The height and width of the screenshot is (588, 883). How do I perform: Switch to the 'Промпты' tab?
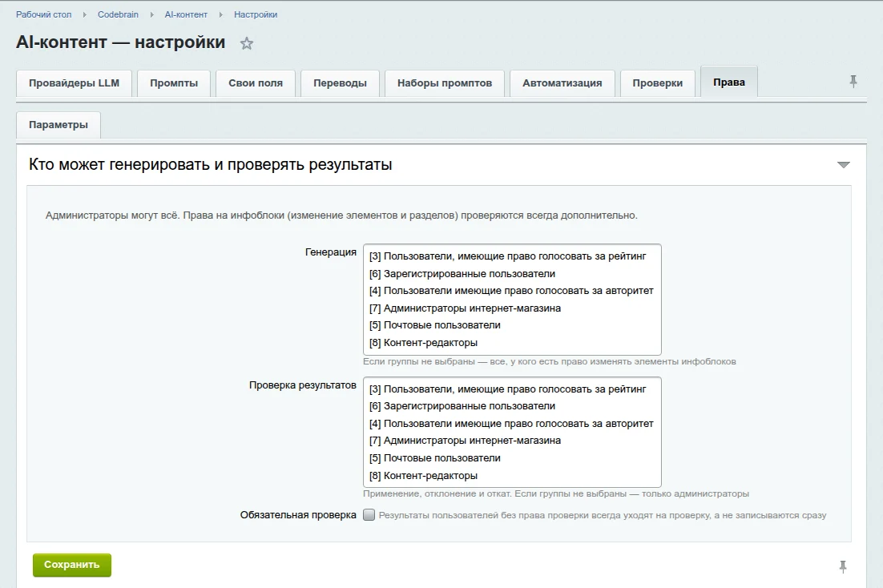coord(174,83)
